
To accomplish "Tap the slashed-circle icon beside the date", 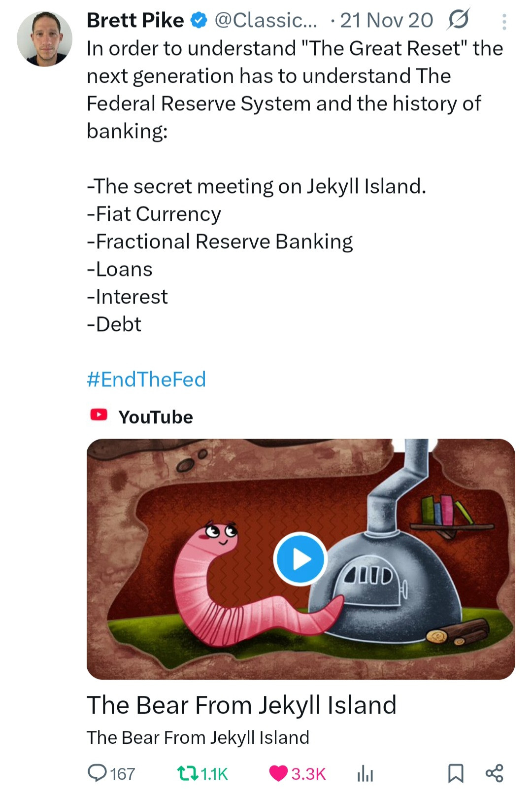I will [458, 20].
